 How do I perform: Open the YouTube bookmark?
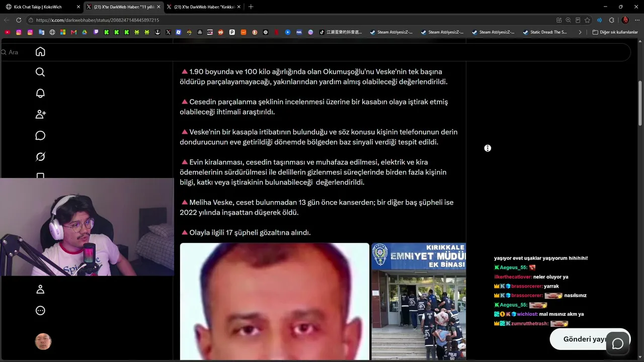click(7, 32)
